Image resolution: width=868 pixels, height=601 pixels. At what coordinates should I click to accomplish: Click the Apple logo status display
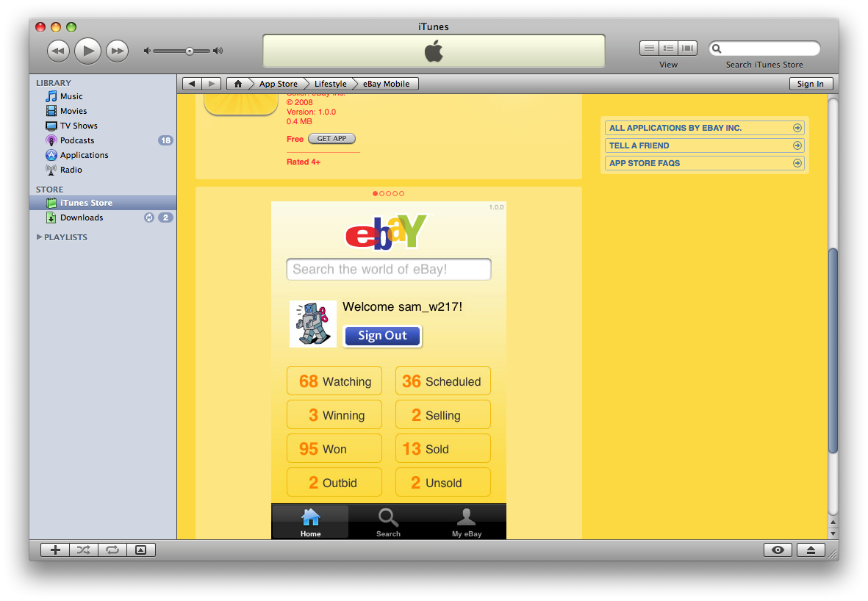point(434,51)
